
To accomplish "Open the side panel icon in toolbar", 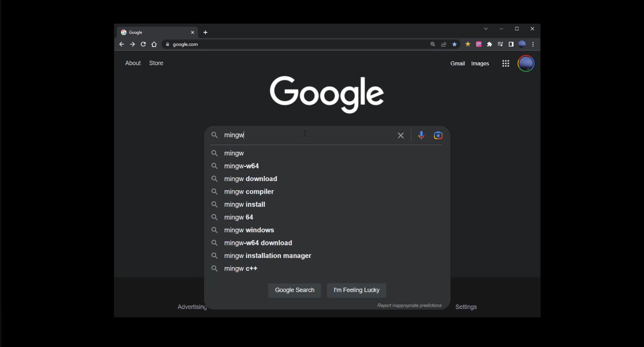I will [x=511, y=44].
